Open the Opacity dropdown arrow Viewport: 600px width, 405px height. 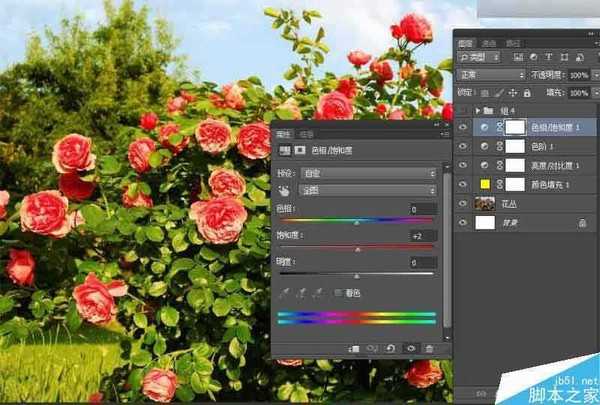(x=596, y=75)
